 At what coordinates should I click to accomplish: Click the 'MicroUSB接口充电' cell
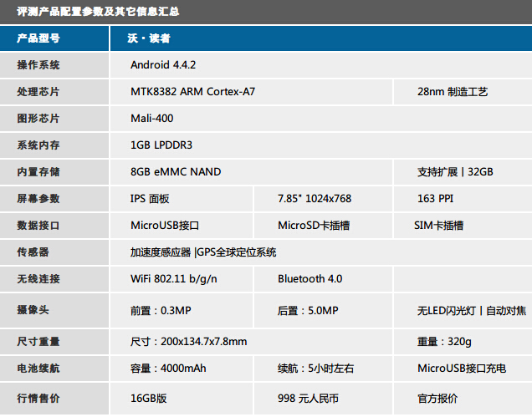(462, 369)
